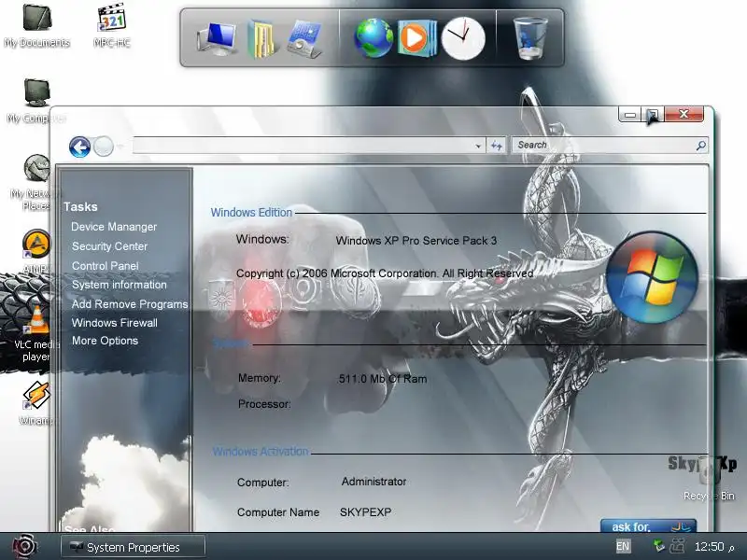Click the Windows Edition heading

[251, 213]
